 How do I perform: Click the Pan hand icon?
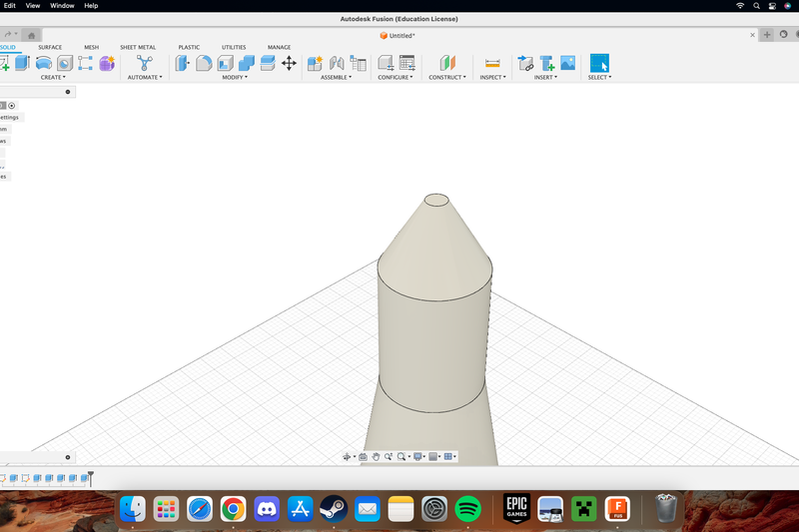[376, 457]
